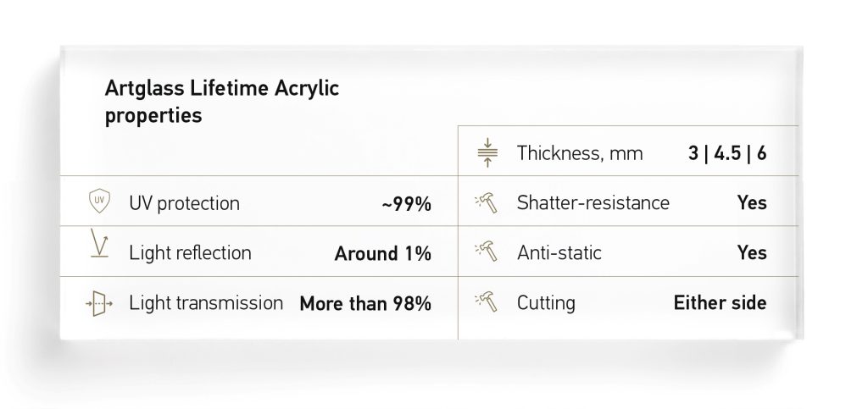This screenshot has height=409, width=868.
Task: Click the Around 1% value
Action: [383, 254]
